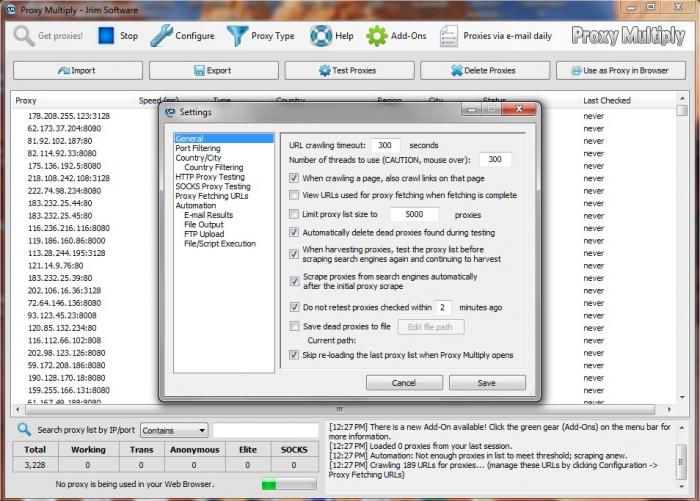Select proxy 202.106.16.36:3128
Screen dimensions: 700x501
click(x=64, y=290)
